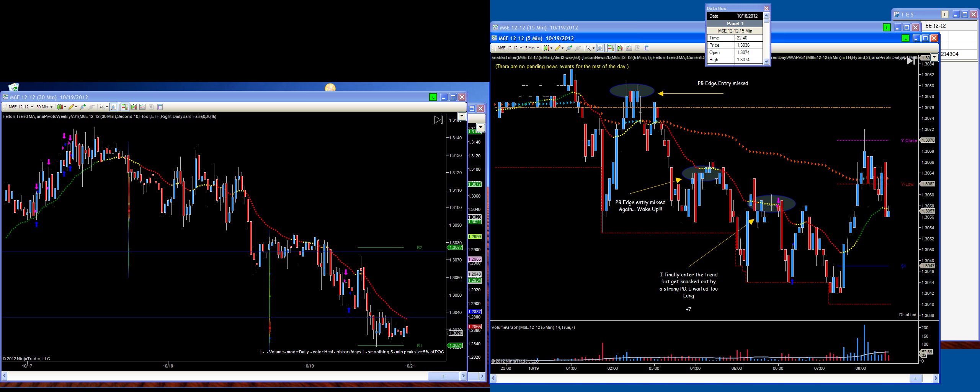Choose the cursor pointer tool in 5 Min chart
Viewport: 980px width, 392px height.
click(x=590, y=48)
